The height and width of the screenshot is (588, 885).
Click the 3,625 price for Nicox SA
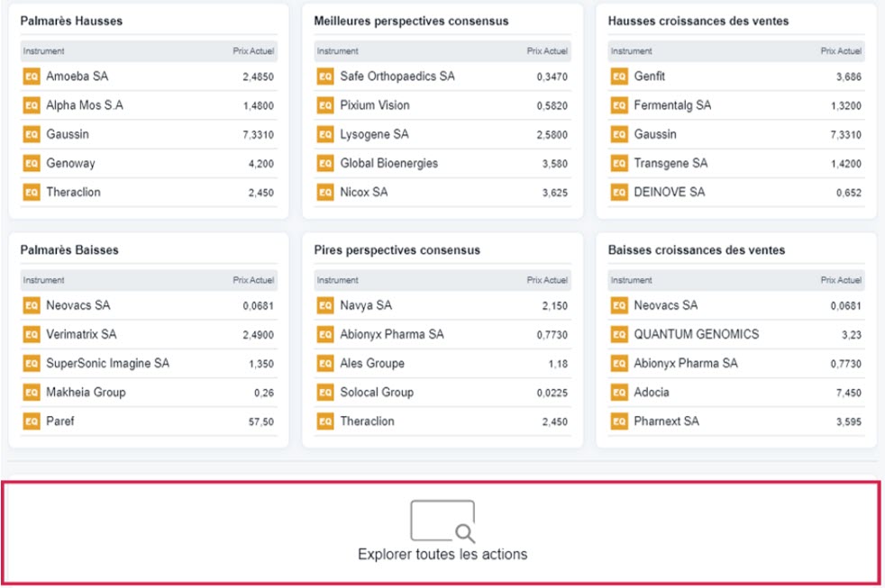pos(555,193)
